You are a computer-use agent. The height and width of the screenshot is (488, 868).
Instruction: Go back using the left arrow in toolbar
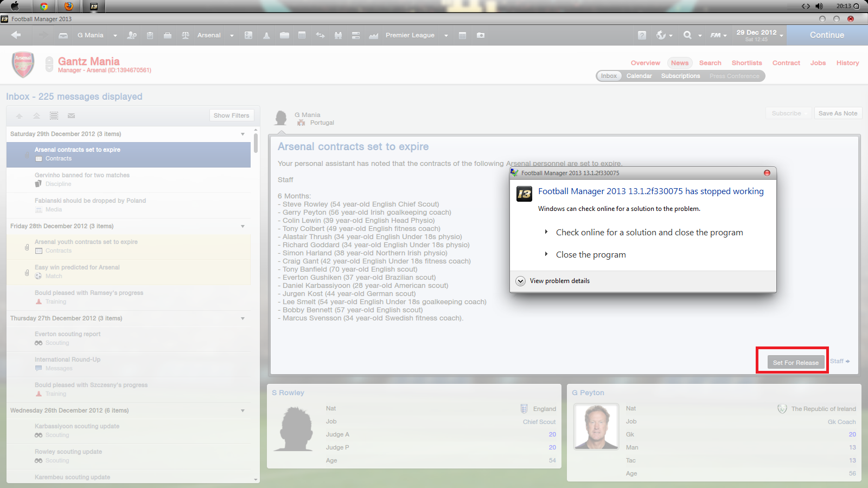[x=16, y=35]
